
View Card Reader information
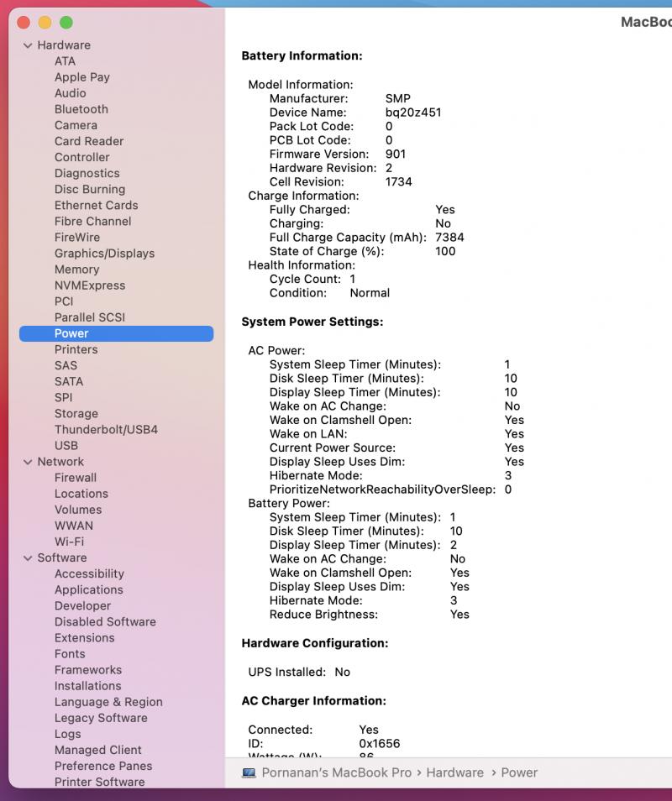[89, 141]
